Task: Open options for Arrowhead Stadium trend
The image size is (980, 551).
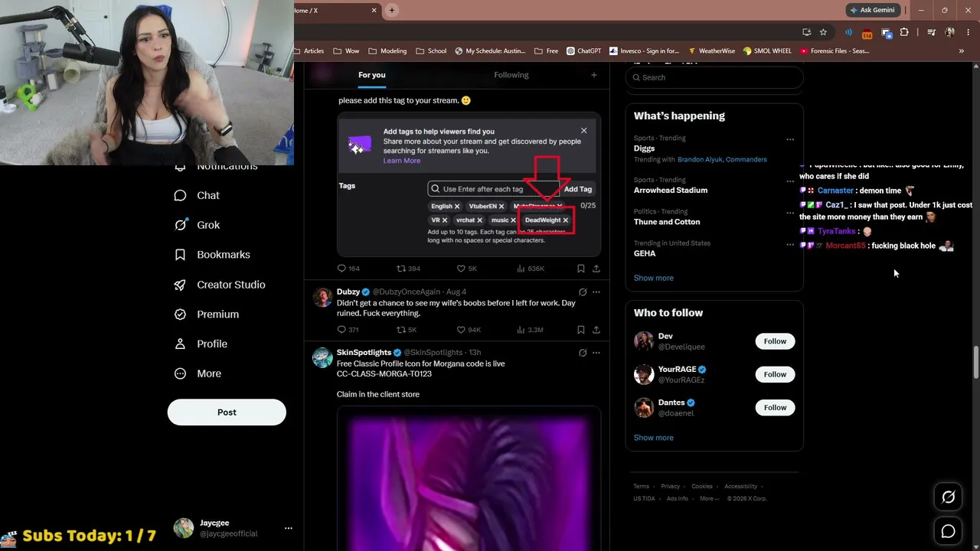Action: (x=790, y=181)
